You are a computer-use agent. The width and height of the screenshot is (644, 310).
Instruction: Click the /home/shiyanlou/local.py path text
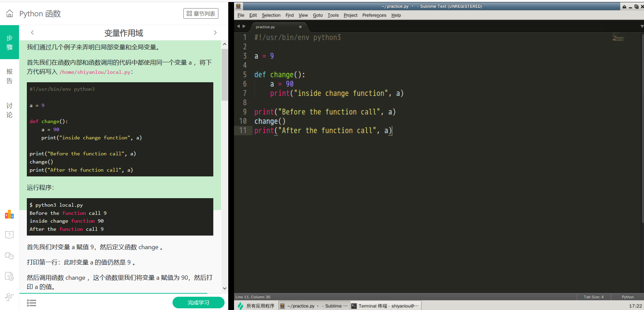tap(95, 72)
